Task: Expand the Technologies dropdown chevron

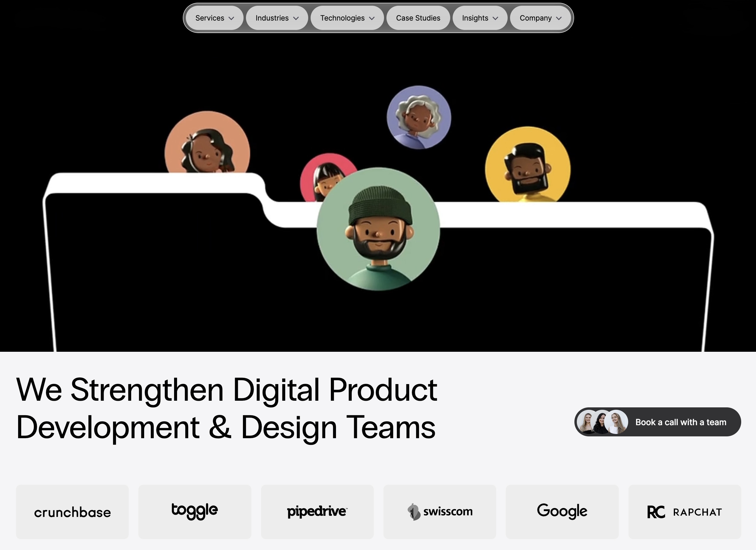Action: point(372,18)
